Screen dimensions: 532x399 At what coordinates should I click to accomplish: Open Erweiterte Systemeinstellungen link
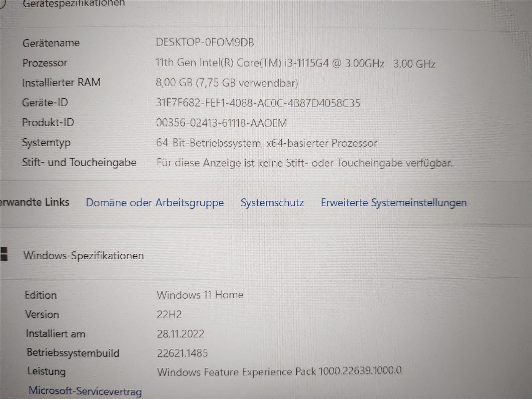(x=393, y=202)
